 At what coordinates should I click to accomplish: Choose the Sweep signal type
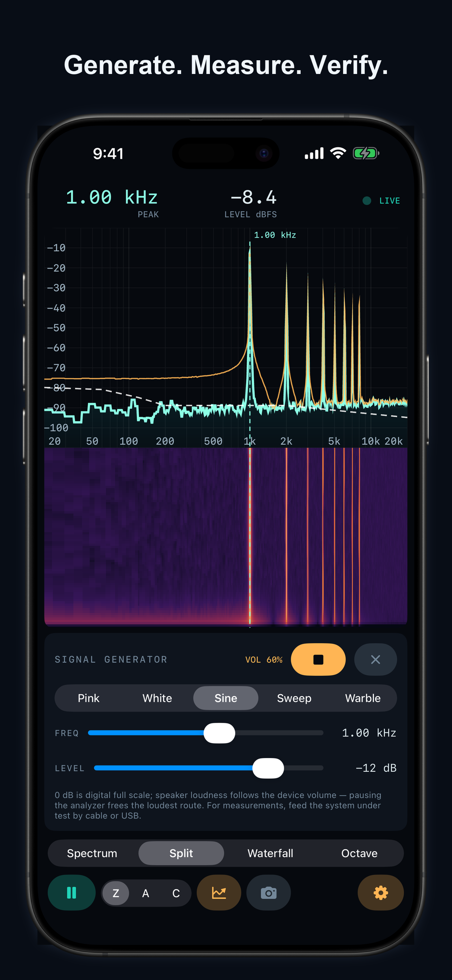click(294, 698)
